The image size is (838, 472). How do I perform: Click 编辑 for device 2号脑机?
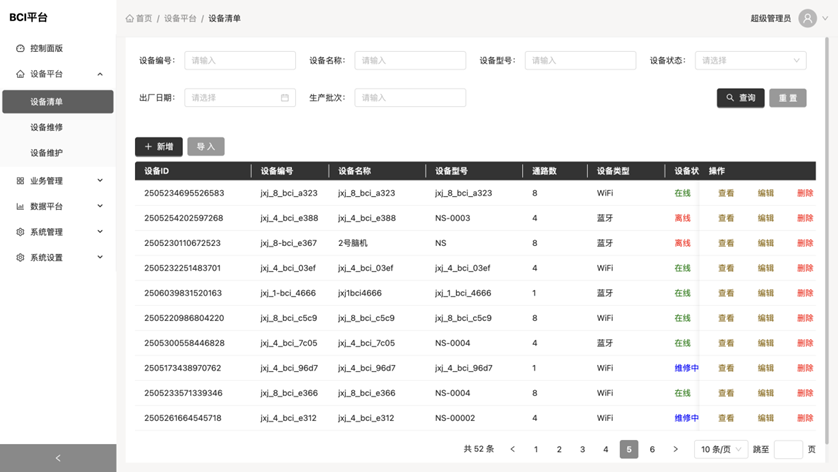pos(765,243)
